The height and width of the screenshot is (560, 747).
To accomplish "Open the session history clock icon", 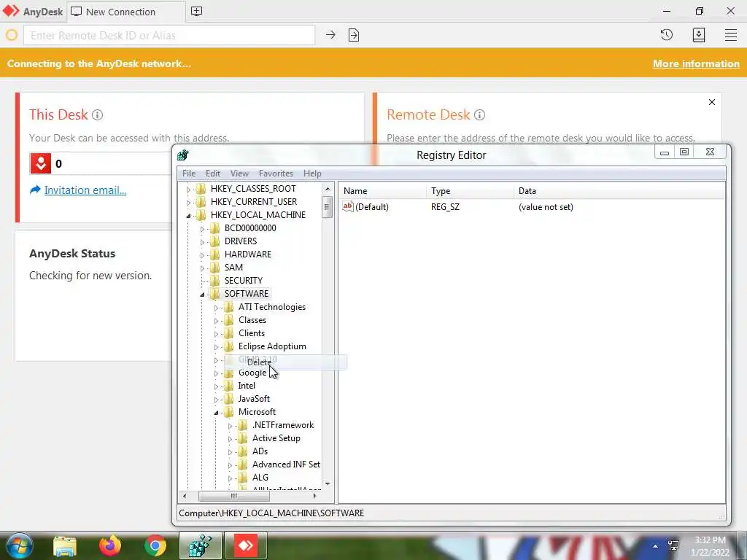I will (667, 35).
